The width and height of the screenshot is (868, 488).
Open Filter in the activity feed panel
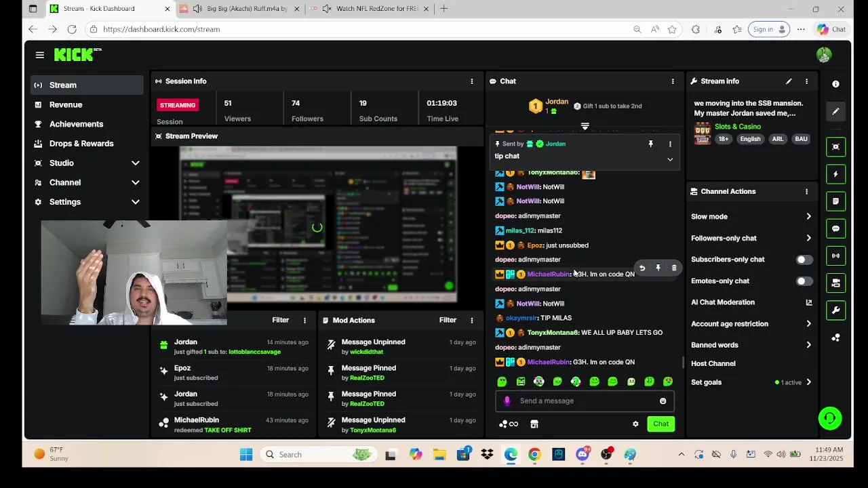(281, 321)
